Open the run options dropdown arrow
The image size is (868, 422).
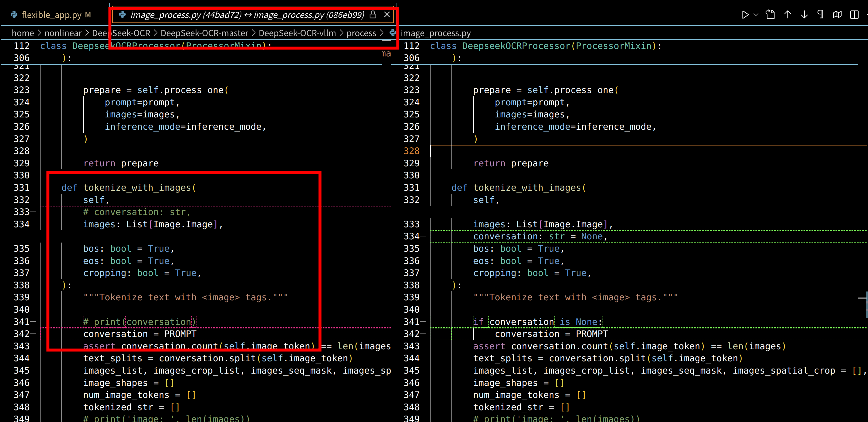756,15
